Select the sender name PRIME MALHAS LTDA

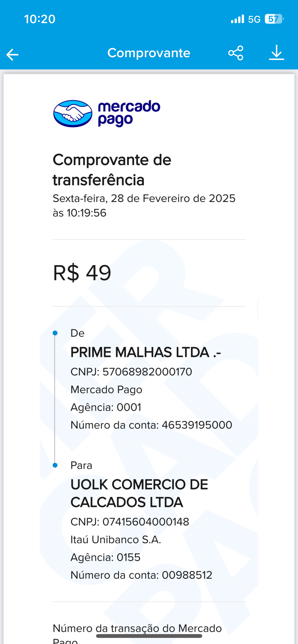(145, 352)
